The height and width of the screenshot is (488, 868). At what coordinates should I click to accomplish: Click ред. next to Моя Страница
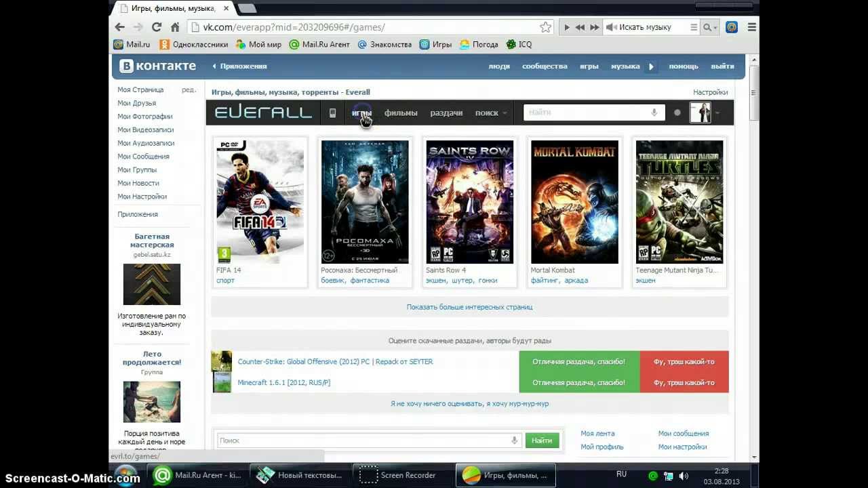(x=189, y=89)
